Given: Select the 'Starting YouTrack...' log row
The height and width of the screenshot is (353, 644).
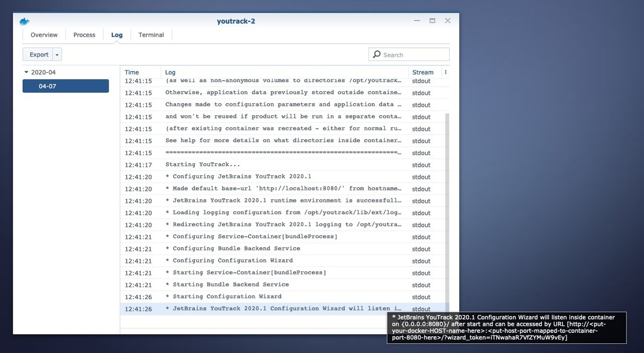Looking at the screenshot, I should pyautogui.click(x=283, y=165).
